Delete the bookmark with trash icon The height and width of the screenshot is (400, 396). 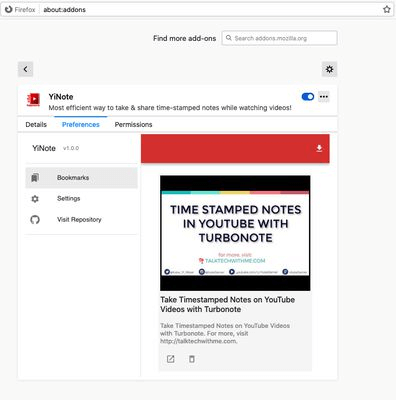pos(192,359)
